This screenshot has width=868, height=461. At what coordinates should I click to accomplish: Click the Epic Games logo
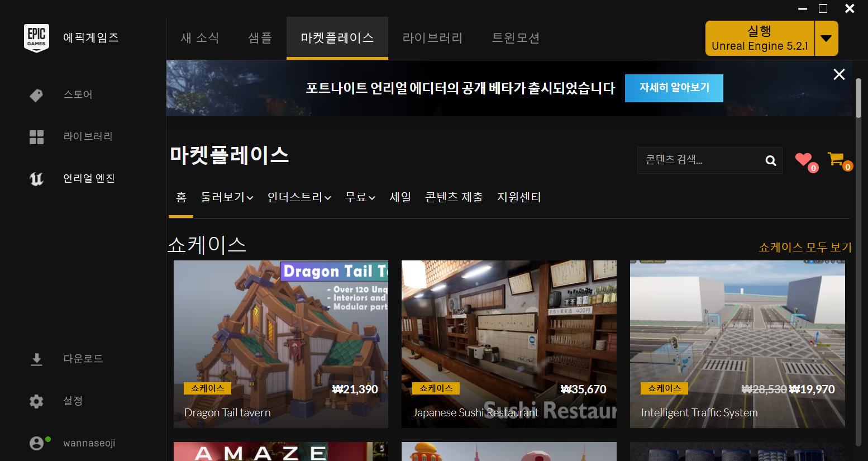click(x=36, y=38)
